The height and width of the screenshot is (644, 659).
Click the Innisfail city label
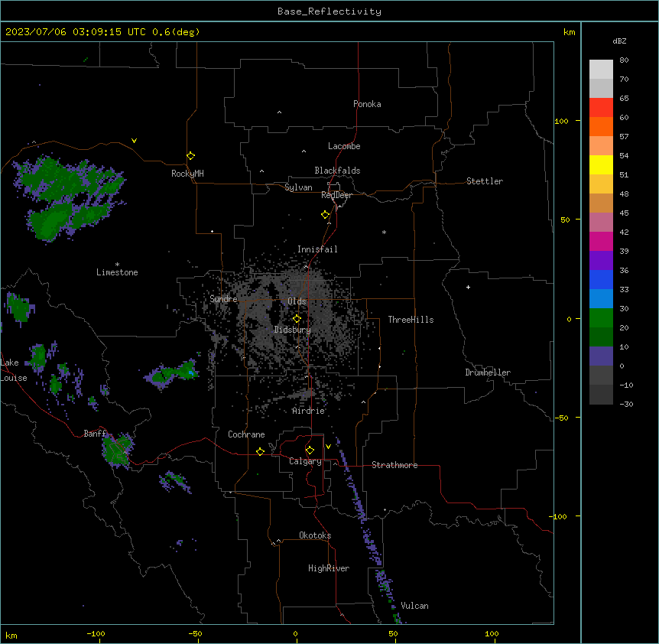tap(317, 249)
